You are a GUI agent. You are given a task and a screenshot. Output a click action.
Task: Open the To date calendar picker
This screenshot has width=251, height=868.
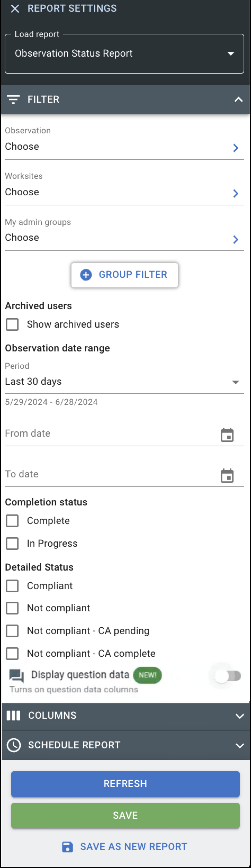(227, 476)
